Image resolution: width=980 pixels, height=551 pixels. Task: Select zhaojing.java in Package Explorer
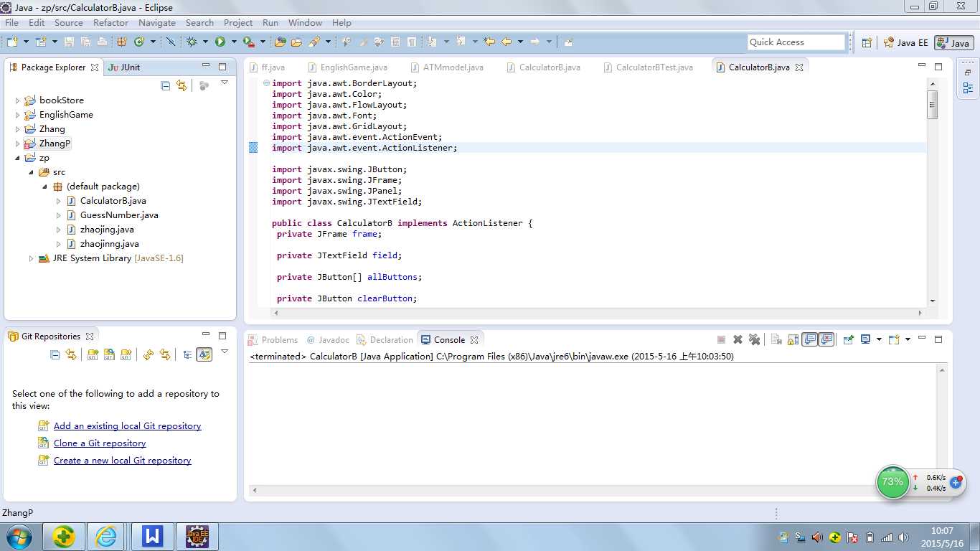106,230
